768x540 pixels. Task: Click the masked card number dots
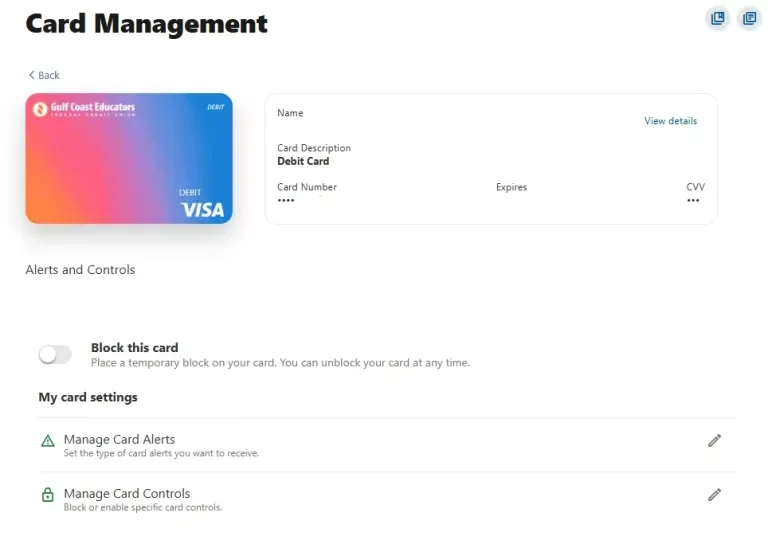coord(286,200)
